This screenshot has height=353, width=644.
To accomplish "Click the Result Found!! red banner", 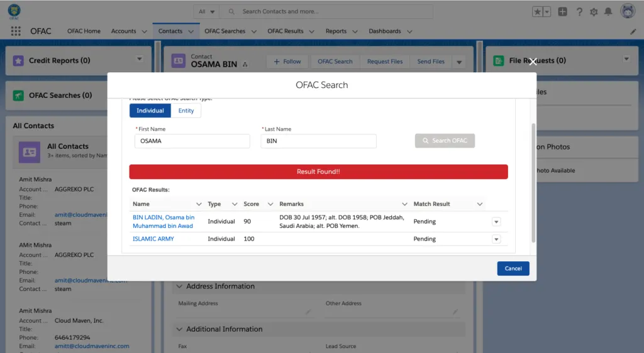I will (x=318, y=171).
